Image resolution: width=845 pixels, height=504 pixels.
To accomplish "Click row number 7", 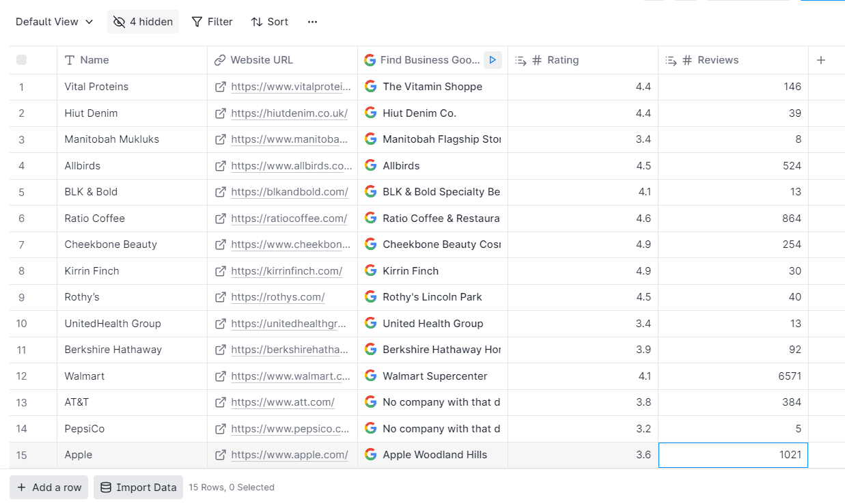I will click(x=22, y=244).
